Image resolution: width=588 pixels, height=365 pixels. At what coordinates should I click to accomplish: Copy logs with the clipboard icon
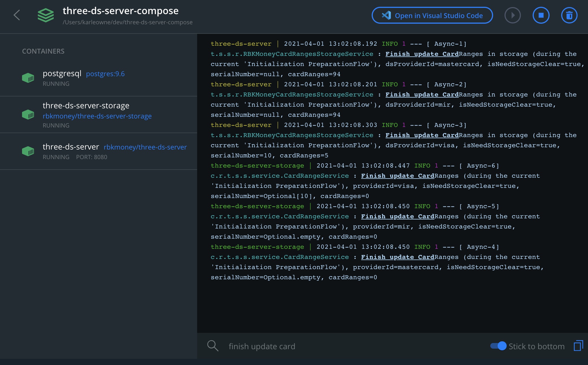578,346
